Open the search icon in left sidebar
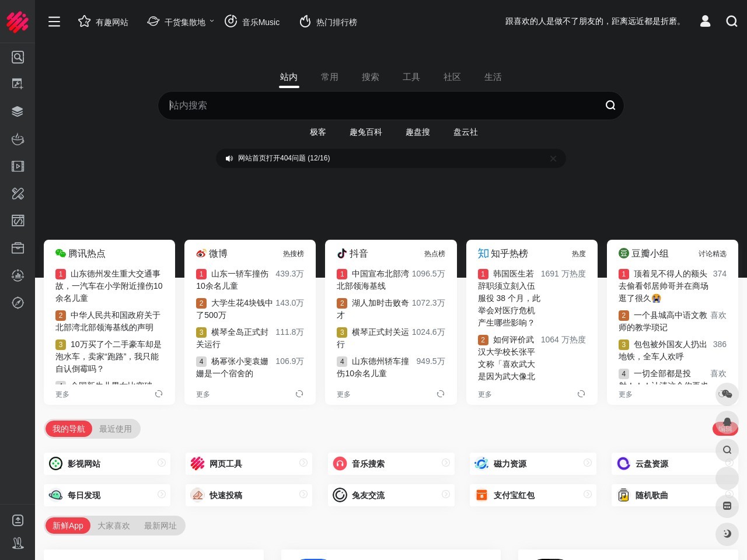This screenshot has width=747, height=560. coord(18,57)
